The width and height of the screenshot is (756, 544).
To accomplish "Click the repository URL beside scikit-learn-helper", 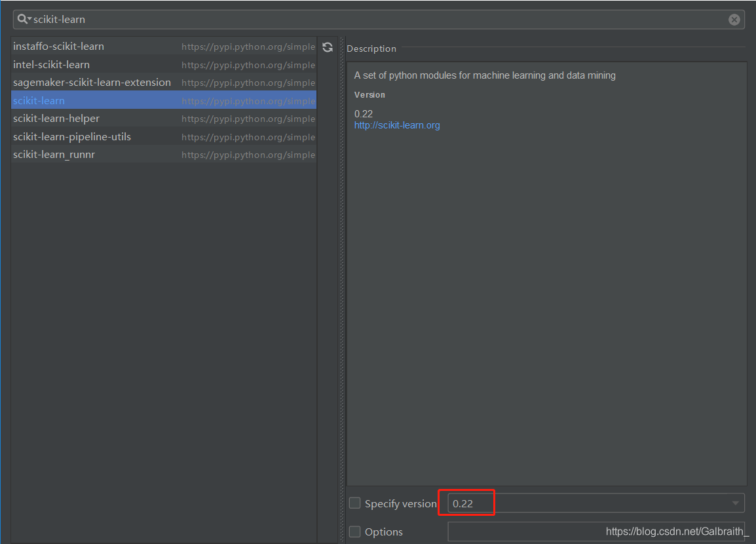I will (x=248, y=119).
